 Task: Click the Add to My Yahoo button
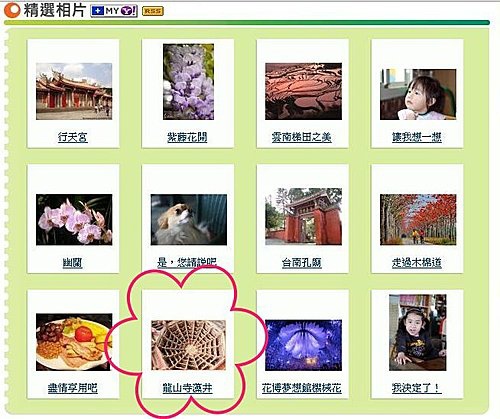114,11
